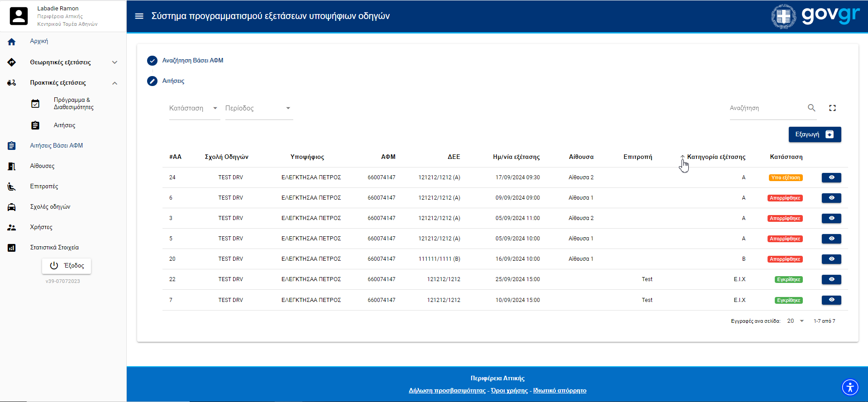The image size is (868, 402).
Task: Click the Εξαγωγή export button
Action: (814, 134)
